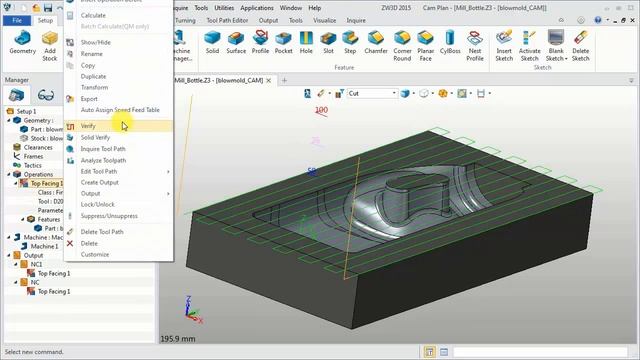Switch to the Setup ribbon tab
Viewport: 640px width, 360px height.
(x=45, y=20)
